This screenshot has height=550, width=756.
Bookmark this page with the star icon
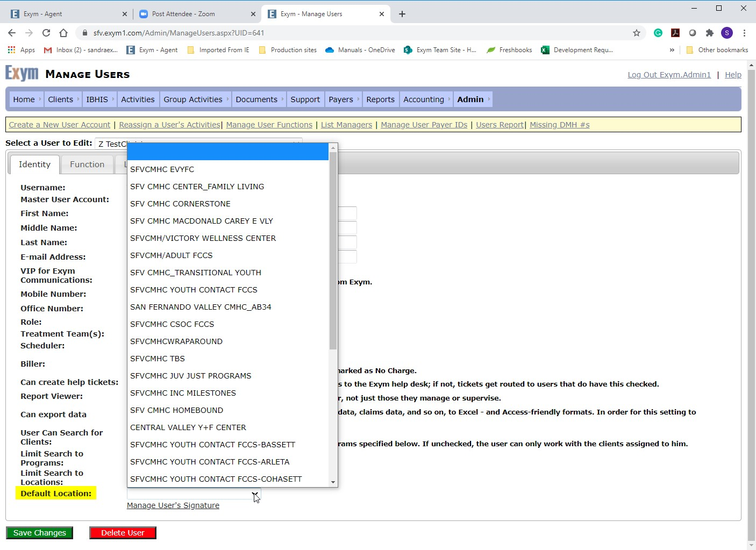[x=637, y=33]
